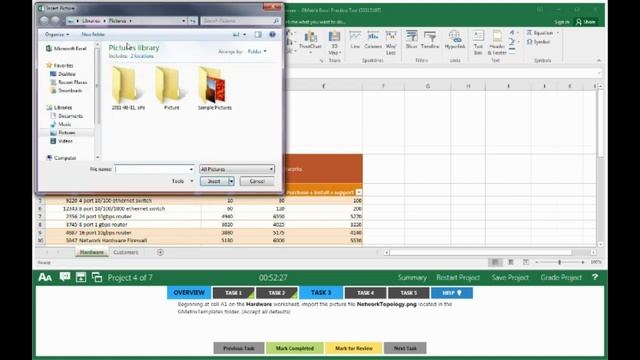Click the Cancel button in dialog
This screenshot has height=360, width=640.
[257, 181]
